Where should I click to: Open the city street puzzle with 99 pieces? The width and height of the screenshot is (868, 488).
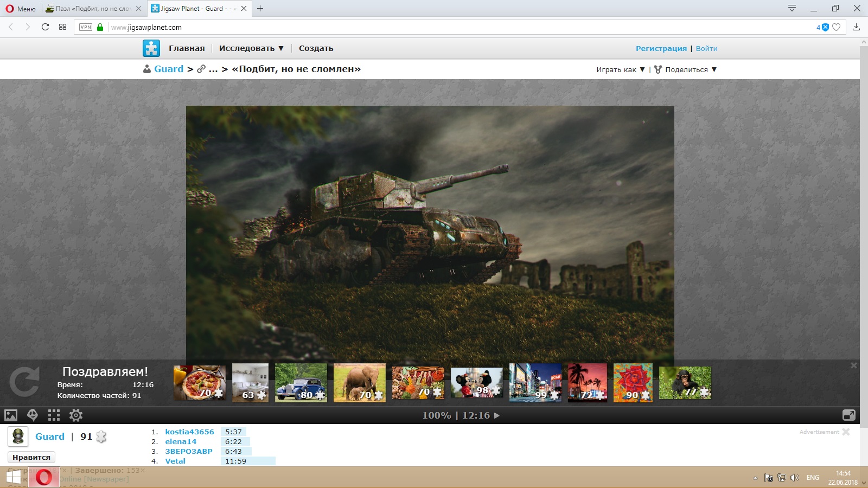(535, 383)
